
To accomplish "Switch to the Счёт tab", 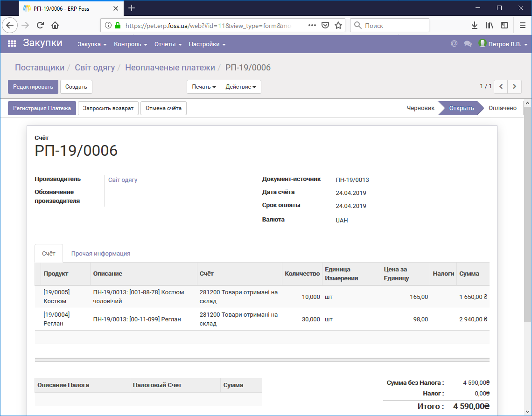I will pos(49,254).
